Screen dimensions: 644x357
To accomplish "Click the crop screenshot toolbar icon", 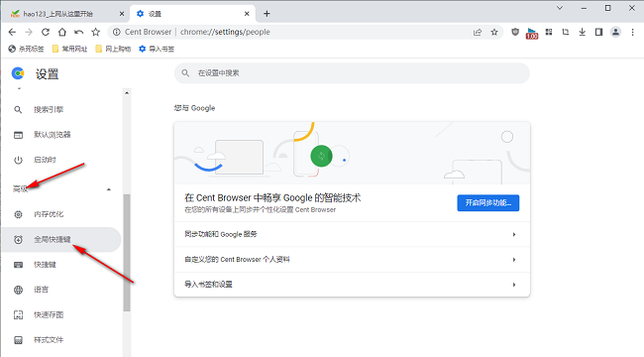I will pyautogui.click(x=566, y=32).
